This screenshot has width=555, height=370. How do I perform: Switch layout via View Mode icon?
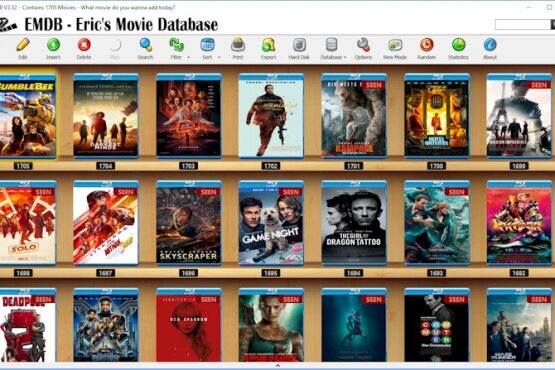coord(395,45)
